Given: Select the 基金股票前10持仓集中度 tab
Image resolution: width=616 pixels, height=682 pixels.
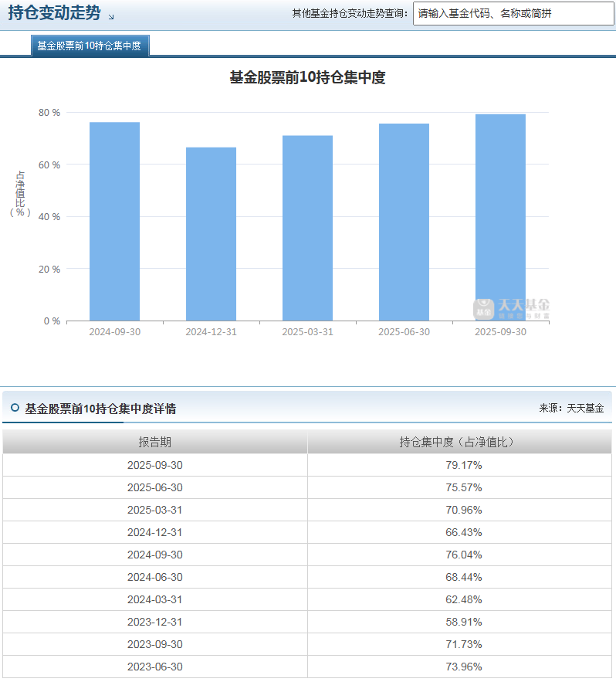Looking at the screenshot, I should (x=90, y=46).
